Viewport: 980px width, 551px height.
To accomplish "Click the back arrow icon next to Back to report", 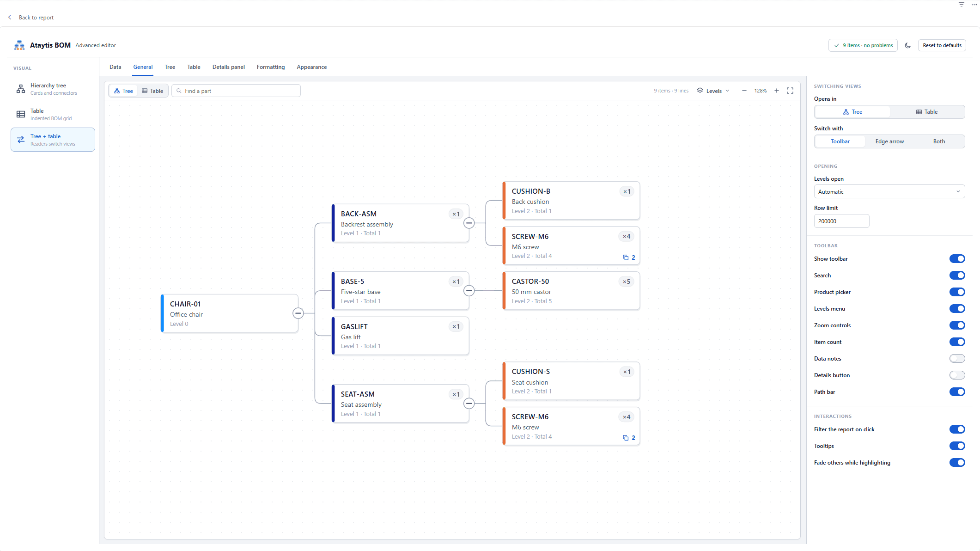I will (10, 17).
